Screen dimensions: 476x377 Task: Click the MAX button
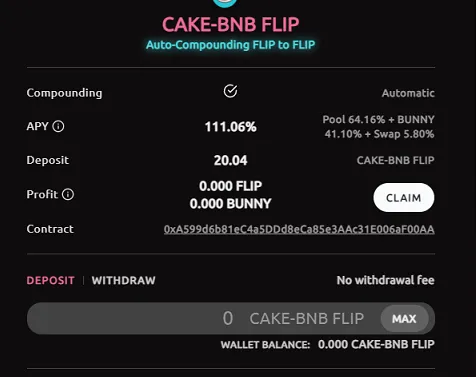tap(404, 319)
